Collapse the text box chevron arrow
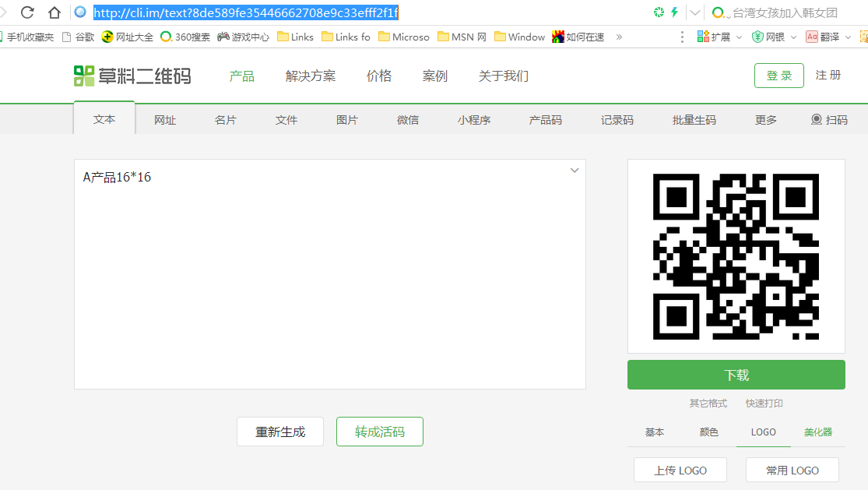 tap(575, 171)
